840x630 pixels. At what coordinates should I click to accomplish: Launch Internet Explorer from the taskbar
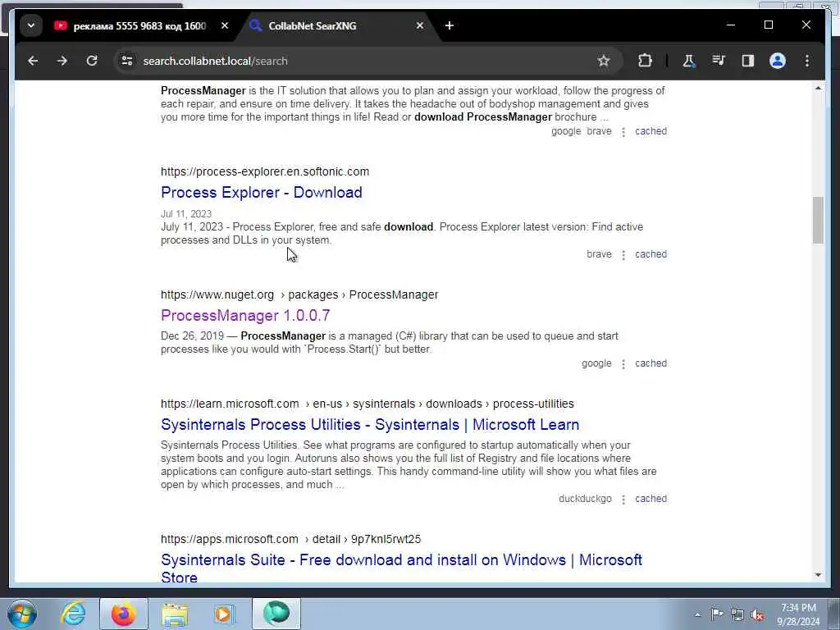[x=72, y=614]
